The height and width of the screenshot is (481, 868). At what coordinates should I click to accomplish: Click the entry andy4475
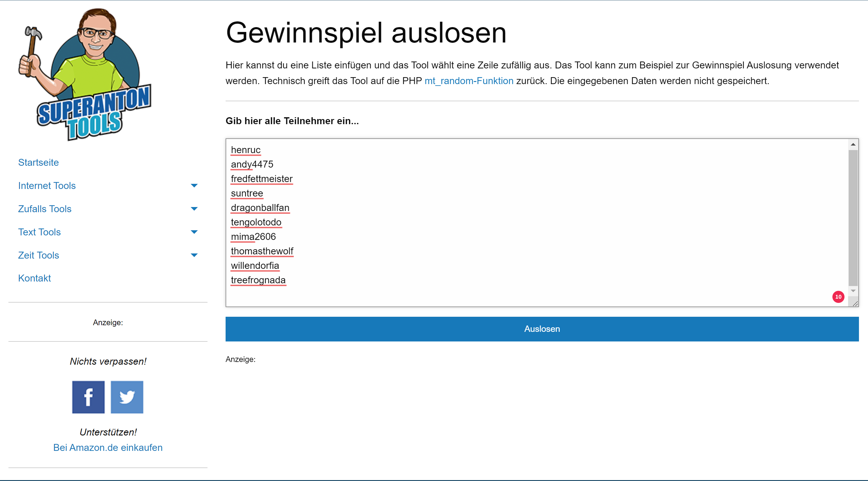[x=252, y=164]
